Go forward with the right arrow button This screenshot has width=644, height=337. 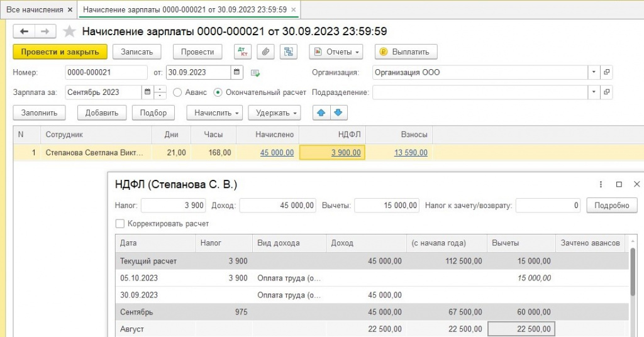coord(45,31)
